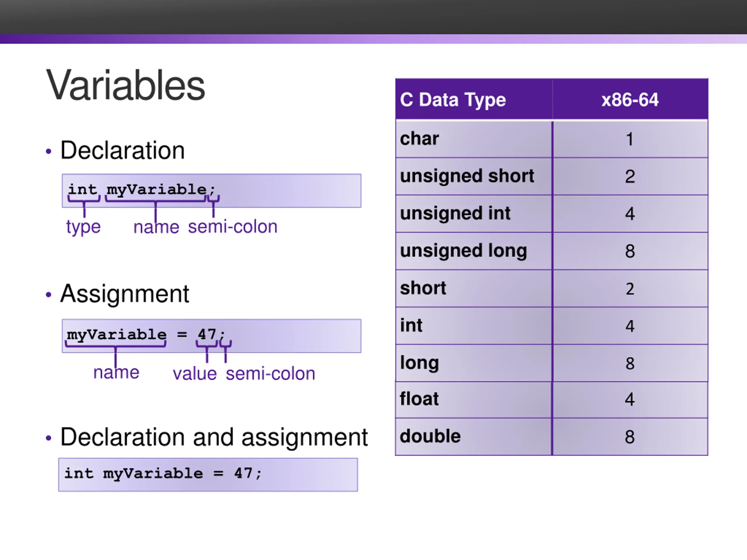Click the size value 8 for long
747x560 pixels.
tap(630, 363)
